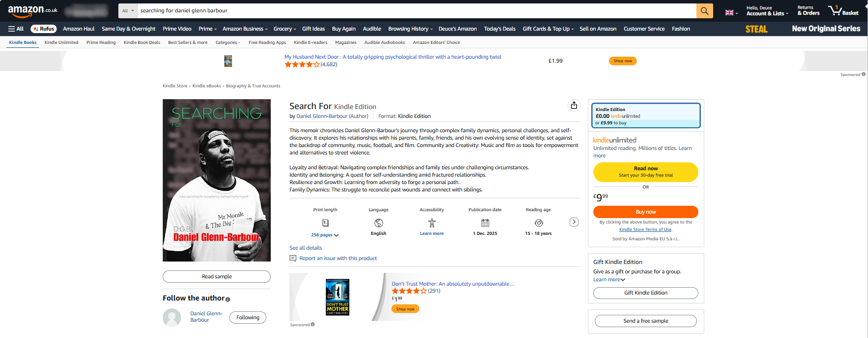This screenshot has height=338, width=868.
Task: Open Kindle Store Terms of Use link
Action: tap(645, 229)
